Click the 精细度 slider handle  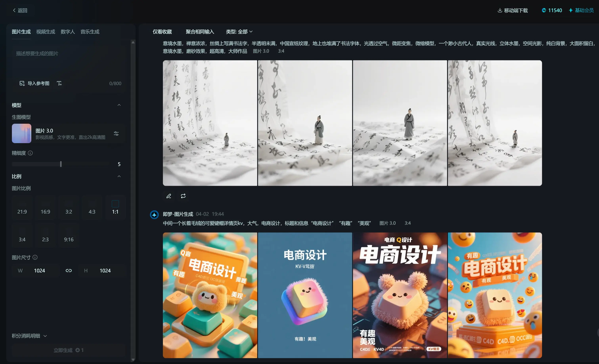[61, 164]
